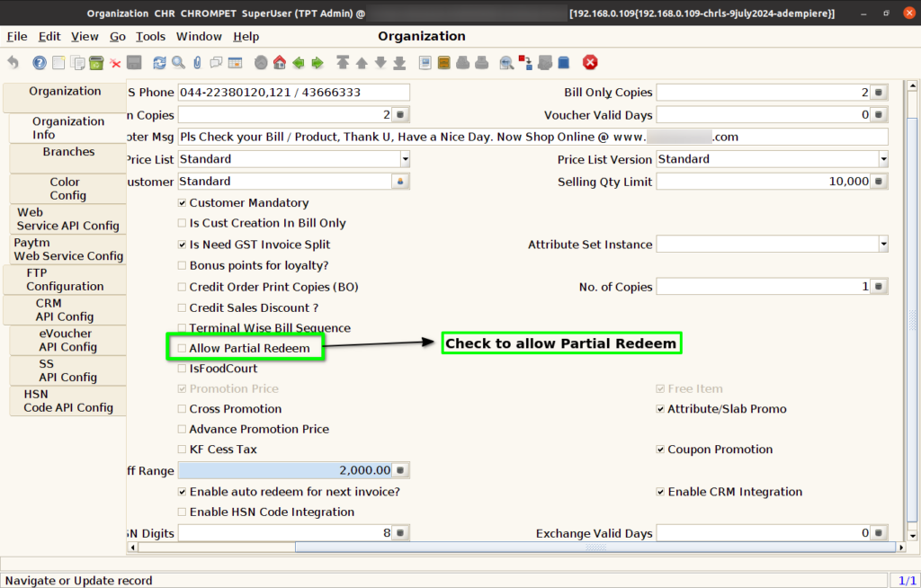Uncheck the Customer Mandatory checkbox
This screenshot has height=588, width=921.
(x=182, y=202)
